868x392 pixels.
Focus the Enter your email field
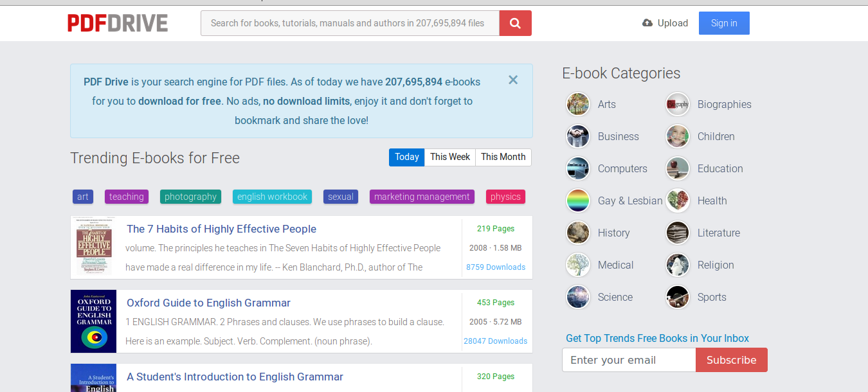click(x=629, y=360)
